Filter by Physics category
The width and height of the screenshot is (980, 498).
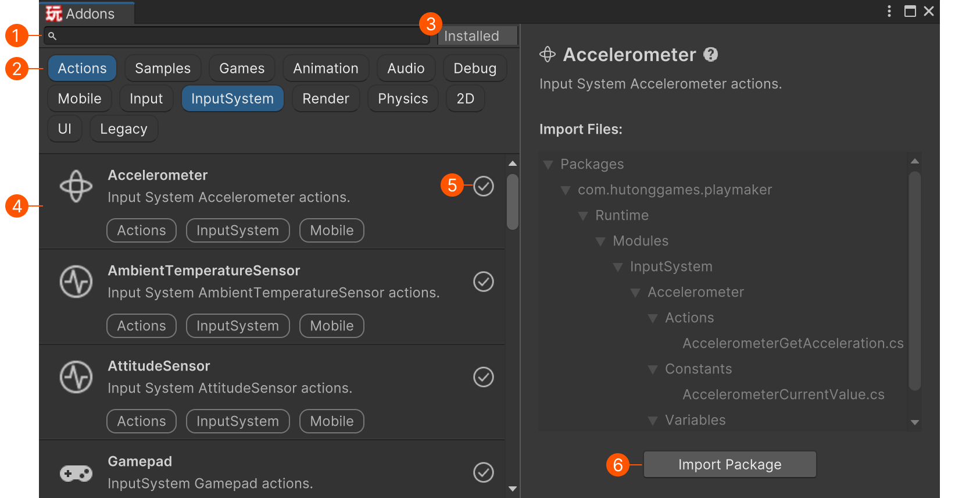[x=403, y=98]
